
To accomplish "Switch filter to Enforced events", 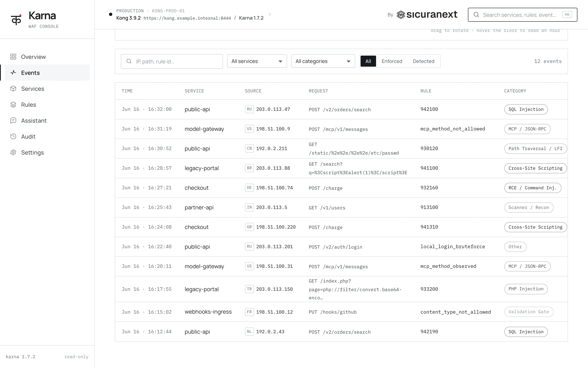I will pos(392,61).
